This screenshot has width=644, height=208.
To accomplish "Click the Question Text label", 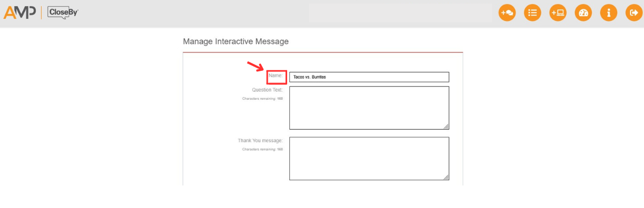I will 267,90.
